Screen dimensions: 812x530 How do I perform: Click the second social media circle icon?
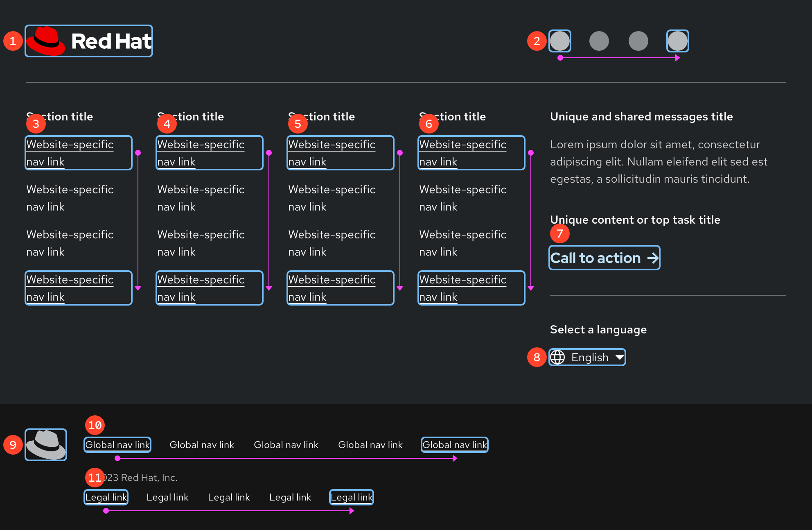tap(599, 41)
